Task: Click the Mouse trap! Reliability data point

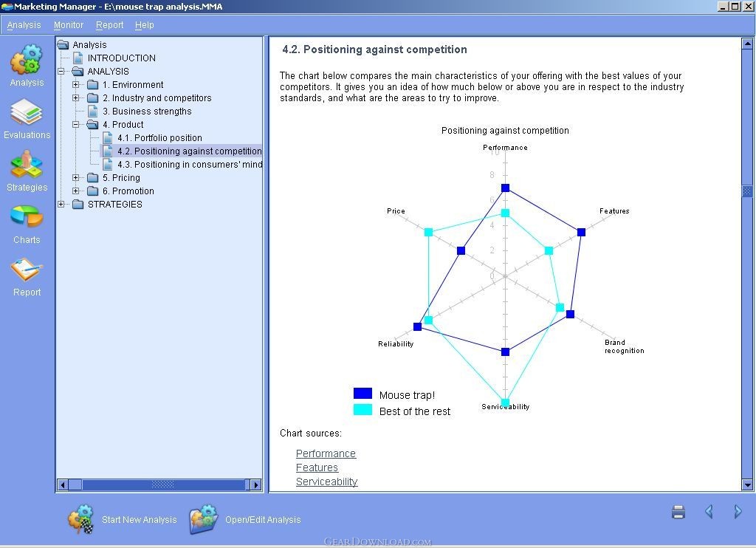Action: click(x=418, y=326)
